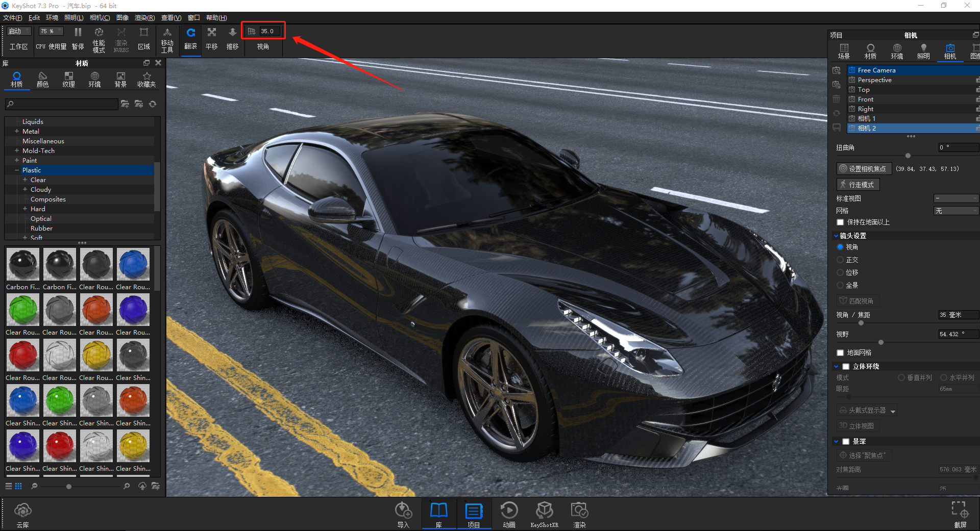Open the 渲染(R) menu
The width and height of the screenshot is (980, 531).
point(144,17)
